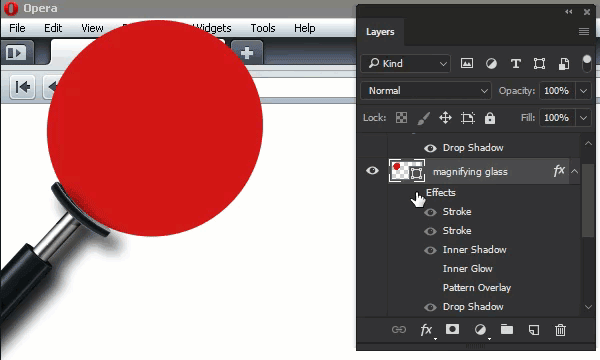
Task: Lock artboard nesting icon
Action: (468, 118)
